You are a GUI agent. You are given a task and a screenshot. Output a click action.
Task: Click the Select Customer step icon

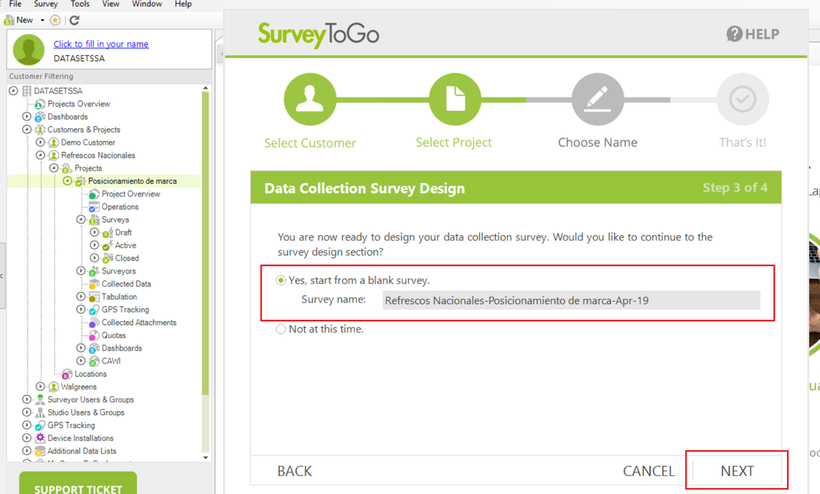(310, 99)
